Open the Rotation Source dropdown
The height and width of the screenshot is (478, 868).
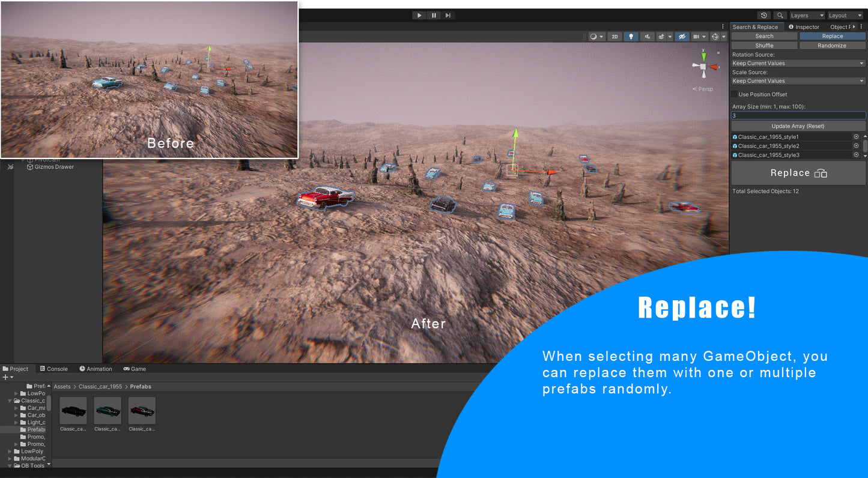798,63
